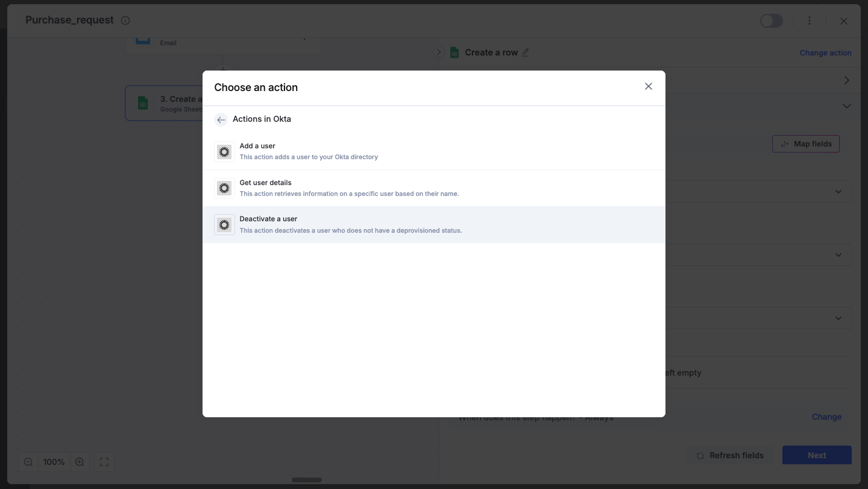Click the Next button
The height and width of the screenshot is (489, 868).
pyautogui.click(x=817, y=455)
